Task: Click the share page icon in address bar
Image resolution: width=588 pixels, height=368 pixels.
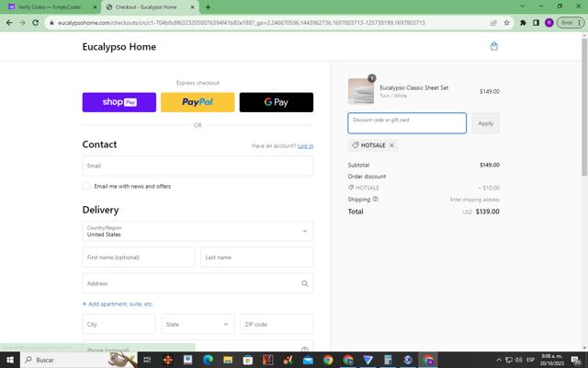Action: 493,23
